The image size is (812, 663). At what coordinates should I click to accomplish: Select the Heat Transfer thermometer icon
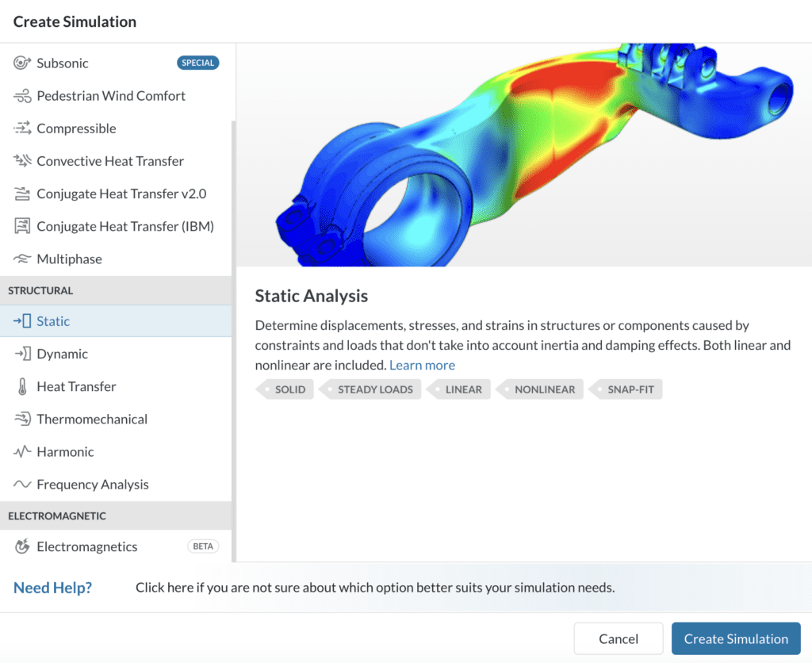[21, 386]
